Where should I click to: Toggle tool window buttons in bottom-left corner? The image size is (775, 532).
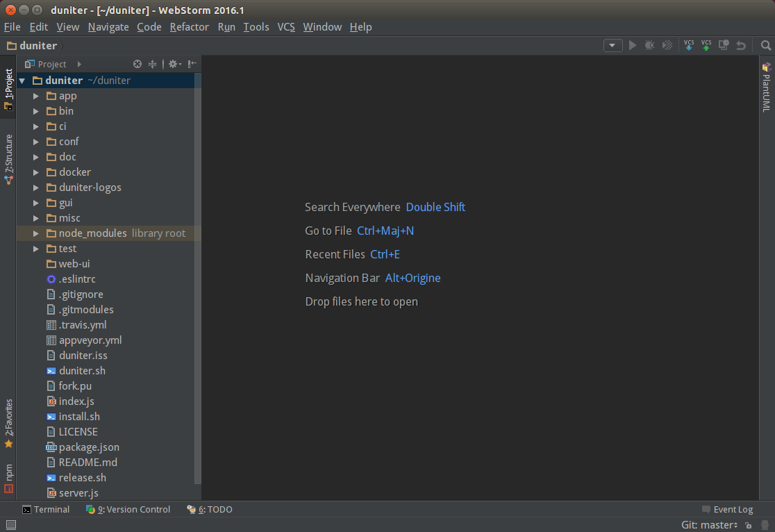tap(11, 525)
